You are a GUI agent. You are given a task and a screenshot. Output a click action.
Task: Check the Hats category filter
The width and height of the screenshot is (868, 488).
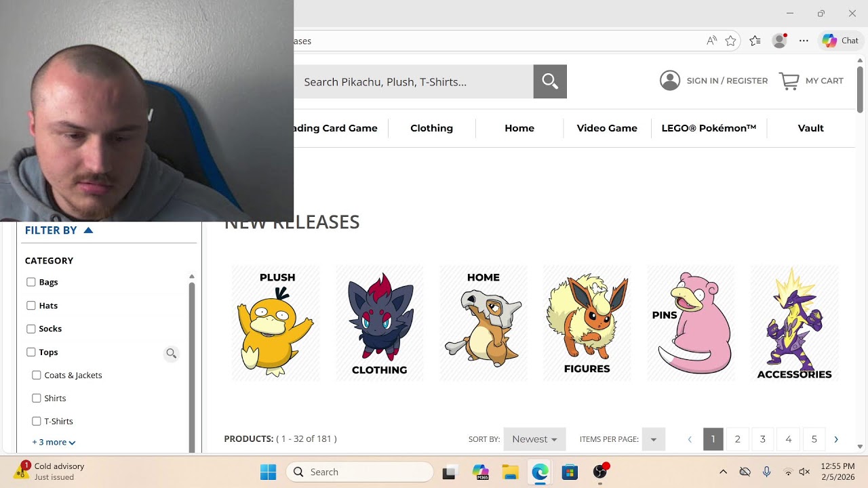pyautogui.click(x=31, y=306)
